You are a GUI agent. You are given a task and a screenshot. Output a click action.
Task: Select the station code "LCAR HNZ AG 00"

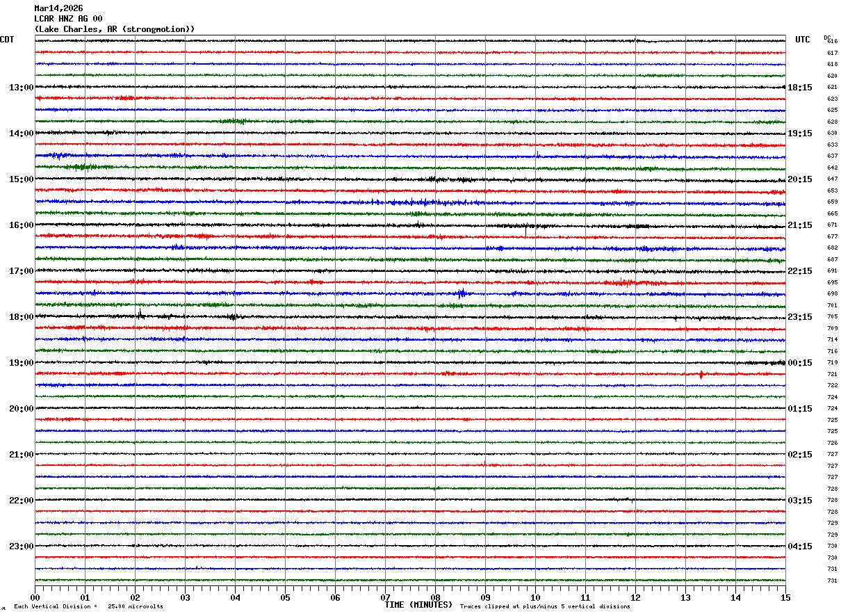tap(68, 19)
